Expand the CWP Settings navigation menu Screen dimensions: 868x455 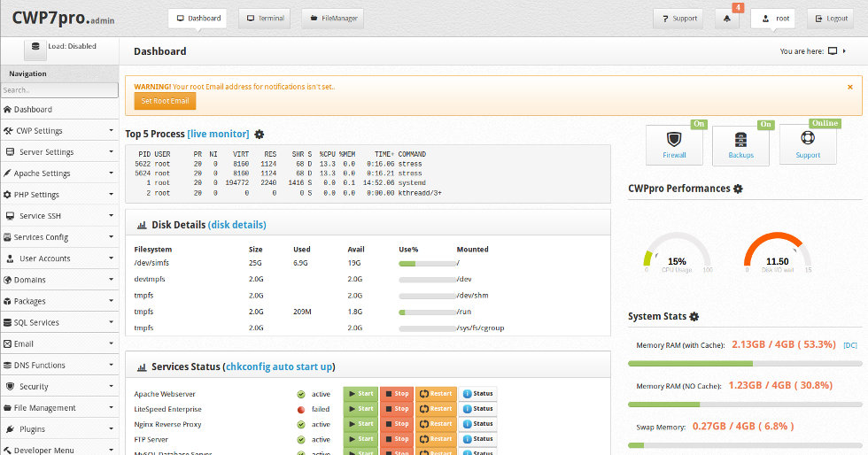(x=58, y=131)
